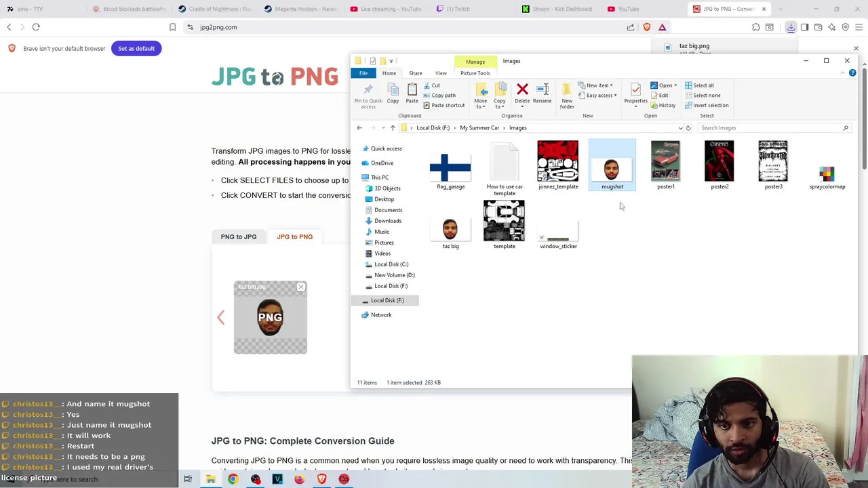The image size is (868, 488).
Task: Open Brave hamburger menu
Action: click(x=859, y=27)
